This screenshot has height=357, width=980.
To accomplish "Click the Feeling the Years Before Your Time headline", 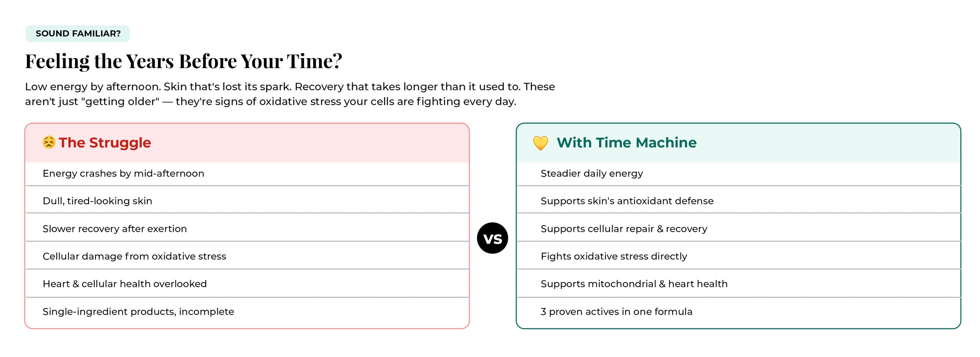I will (x=183, y=61).
